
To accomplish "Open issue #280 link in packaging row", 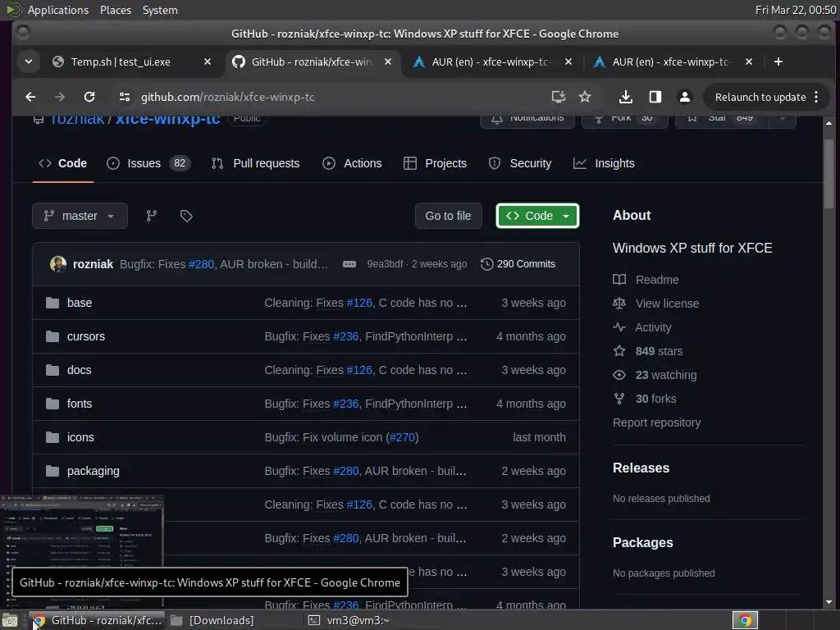I will (346, 472).
